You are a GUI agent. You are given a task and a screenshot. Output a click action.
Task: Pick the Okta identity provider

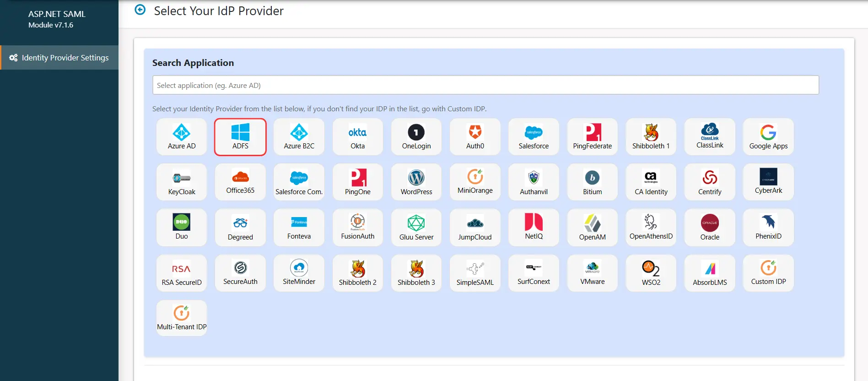[x=357, y=137]
